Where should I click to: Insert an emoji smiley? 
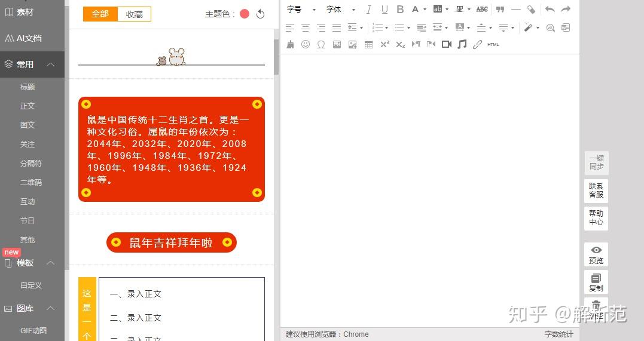tap(306, 44)
